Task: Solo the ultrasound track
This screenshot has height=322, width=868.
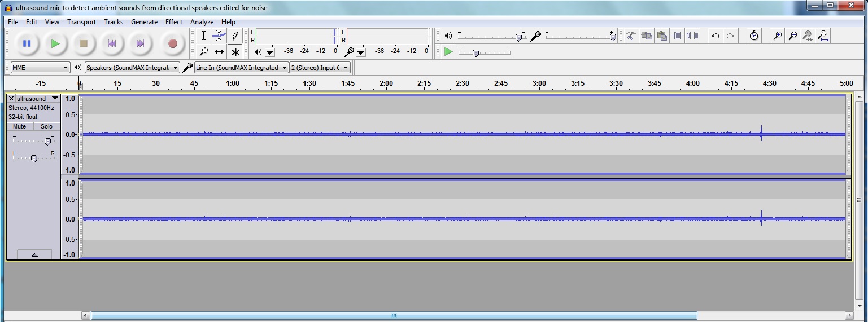Action: [46, 126]
